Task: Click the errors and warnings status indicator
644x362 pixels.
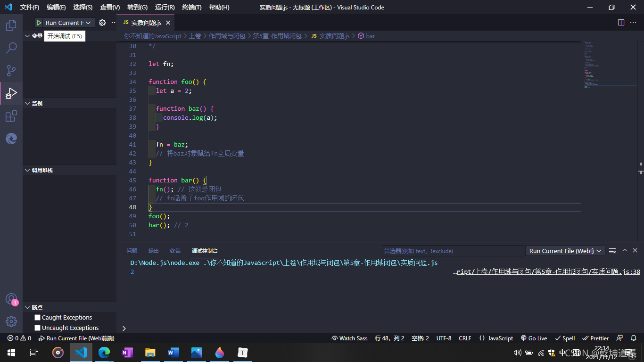Action: (x=19, y=338)
